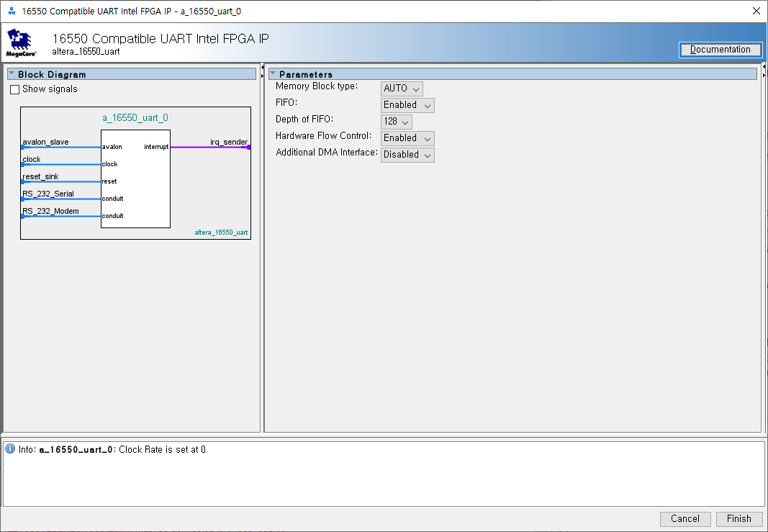Click the Depth of FIFO label
768x532 pixels.
click(x=304, y=119)
